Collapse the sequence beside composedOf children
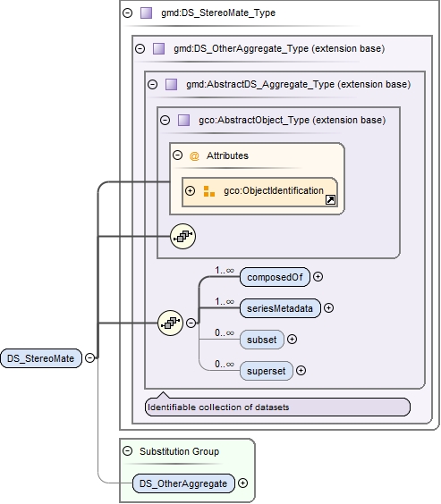Image resolution: width=441 pixels, height=504 pixels. [191, 323]
